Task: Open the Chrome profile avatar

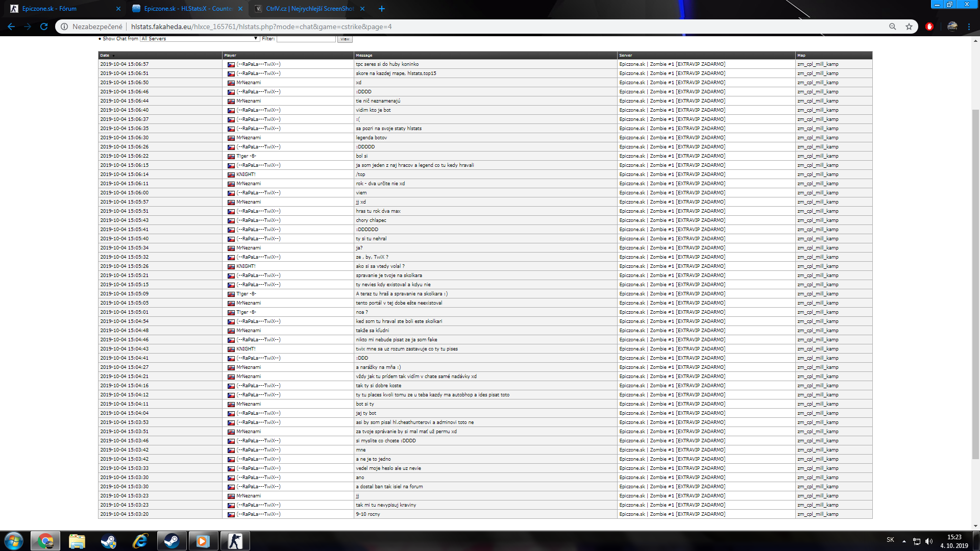Action: click(x=952, y=27)
